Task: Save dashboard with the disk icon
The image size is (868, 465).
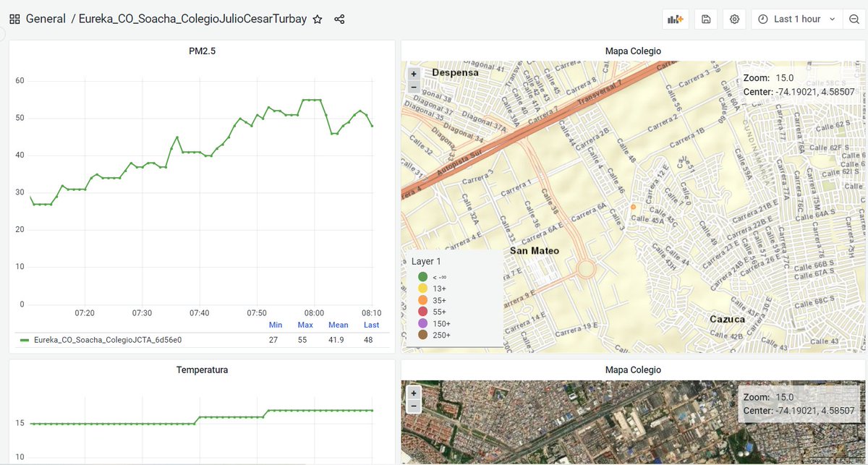Action: 706,20
